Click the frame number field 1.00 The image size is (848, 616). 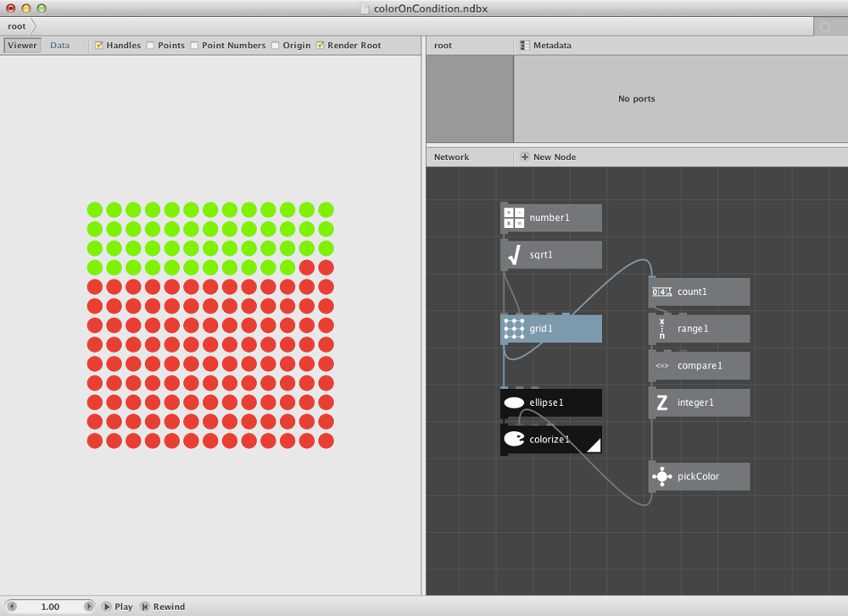point(50,607)
